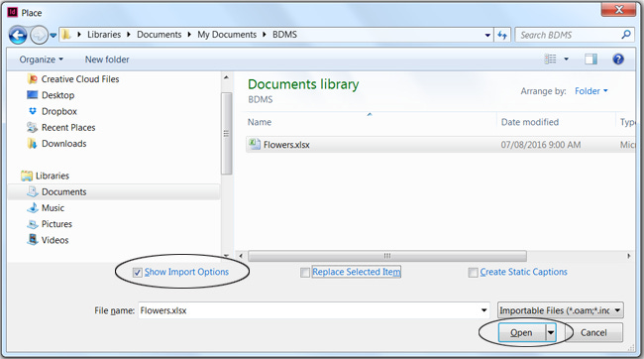Open the address bar history dropdown
The height and width of the screenshot is (359, 644).
487,36
